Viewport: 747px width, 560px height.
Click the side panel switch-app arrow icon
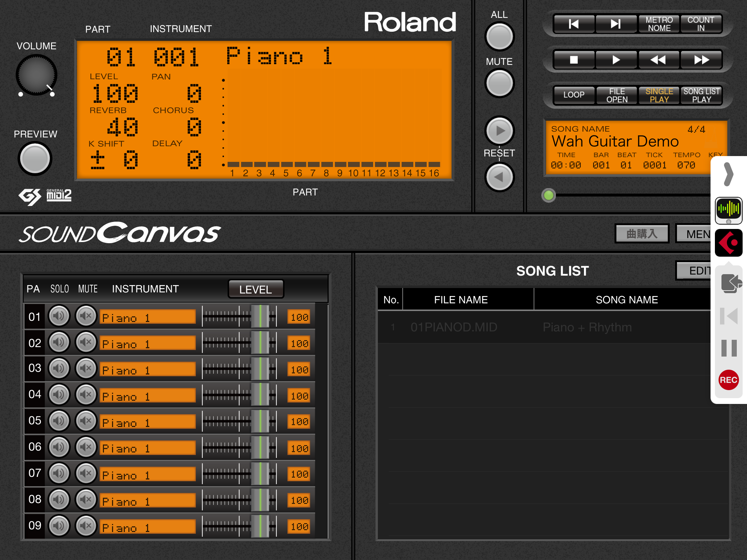click(x=731, y=283)
